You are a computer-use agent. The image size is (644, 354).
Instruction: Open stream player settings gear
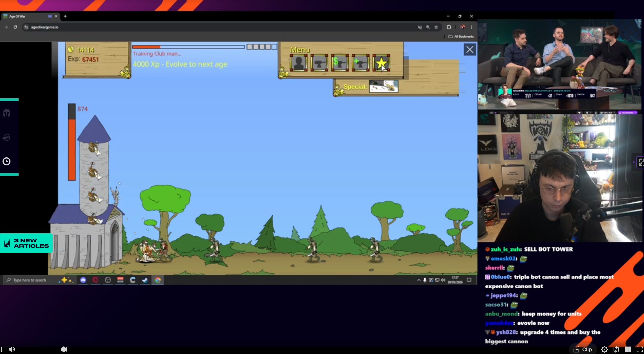tap(604, 349)
